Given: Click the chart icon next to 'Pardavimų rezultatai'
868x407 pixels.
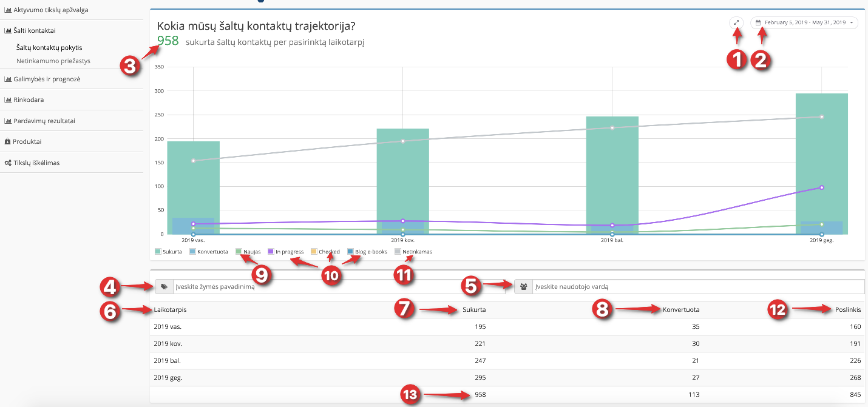Looking at the screenshot, I should [8, 121].
